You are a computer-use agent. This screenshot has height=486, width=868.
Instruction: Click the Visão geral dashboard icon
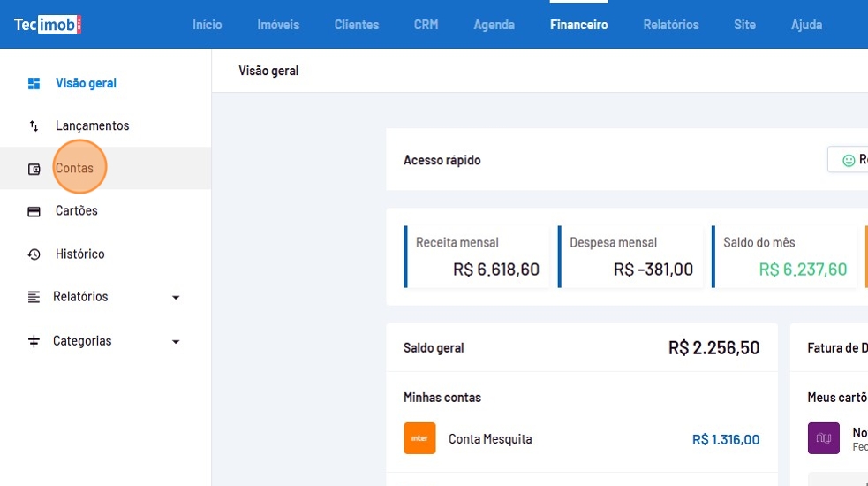coord(34,83)
